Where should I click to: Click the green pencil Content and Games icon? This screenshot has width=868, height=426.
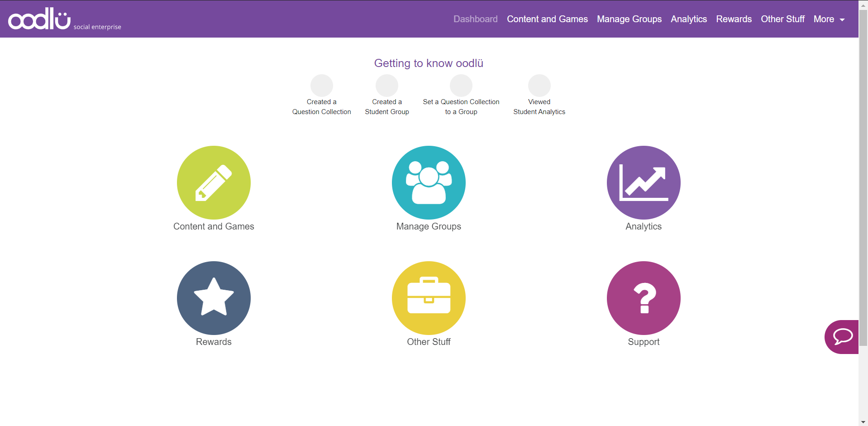tap(214, 182)
